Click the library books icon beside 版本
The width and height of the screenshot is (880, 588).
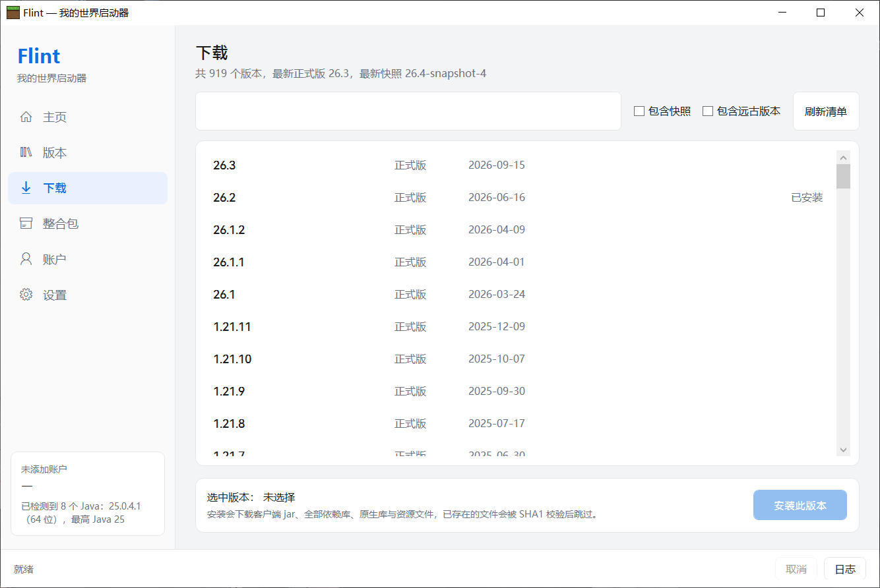click(26, 153)
